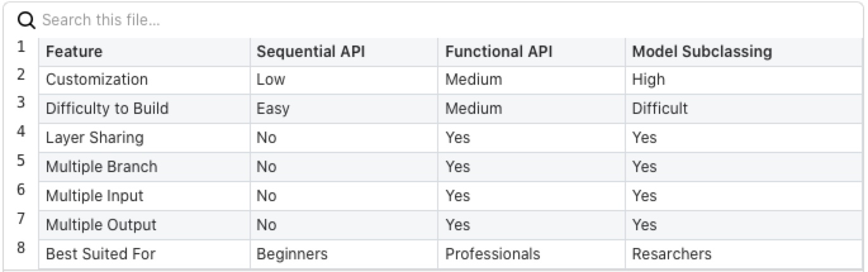Select the Functional API column header

[x=532, y=52]
